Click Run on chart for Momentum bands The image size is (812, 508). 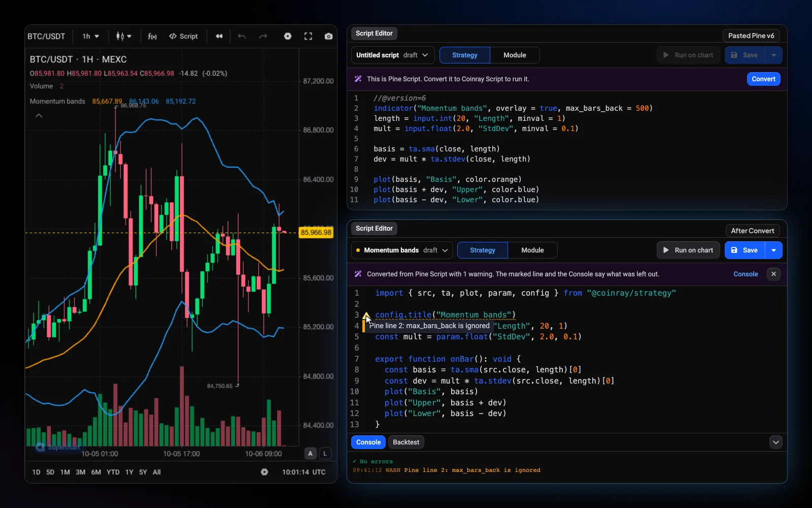click(688, 250)
